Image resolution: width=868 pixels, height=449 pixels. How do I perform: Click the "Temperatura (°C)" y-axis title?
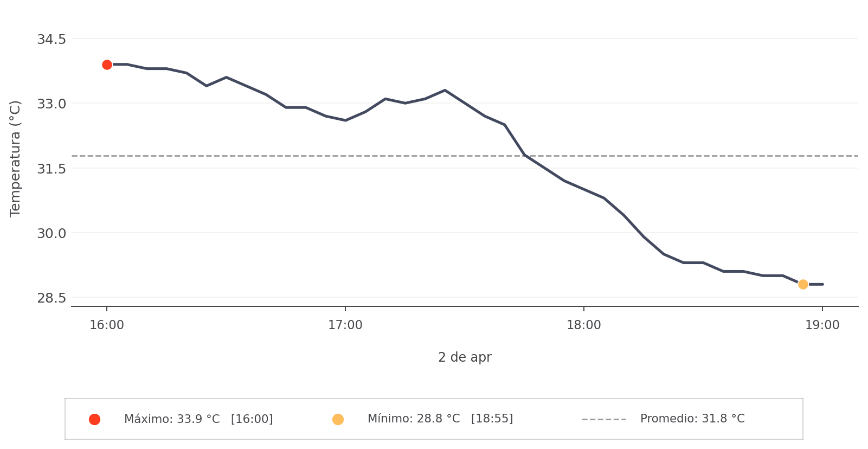pos(15,158)
